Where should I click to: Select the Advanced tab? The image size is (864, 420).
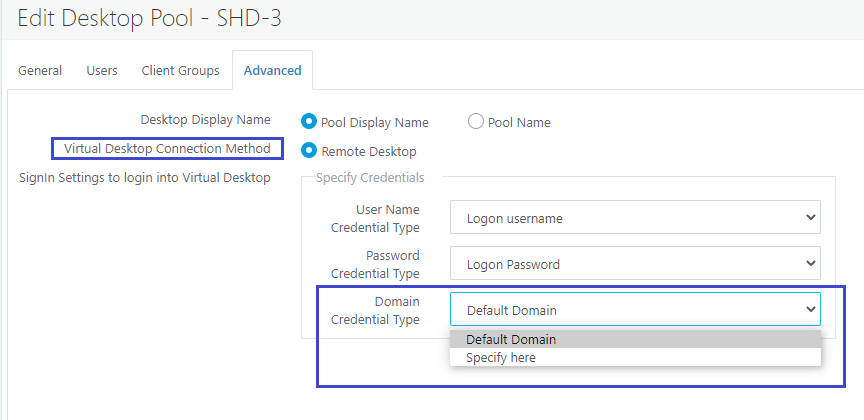(273, 71)
